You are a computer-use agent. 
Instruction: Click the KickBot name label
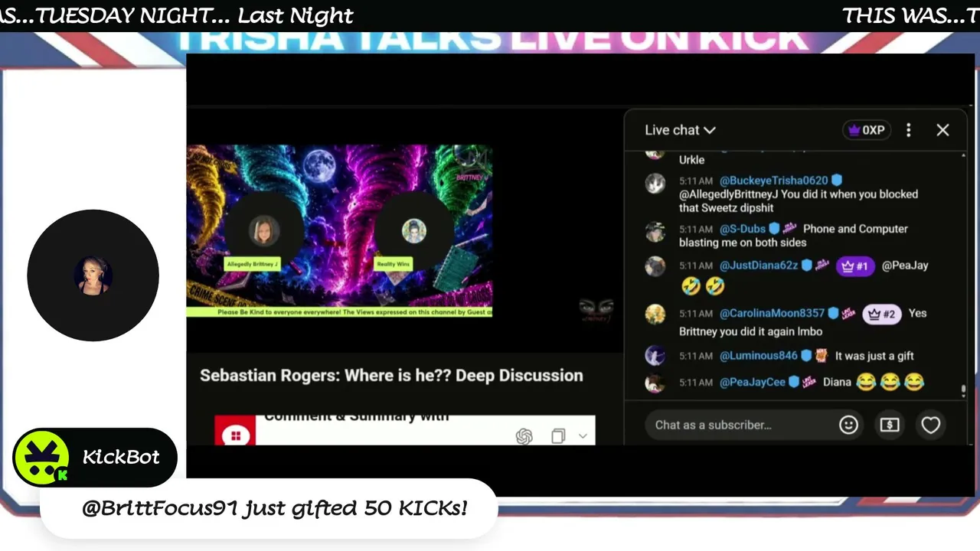pyautogui.click(x=121, y=457)
